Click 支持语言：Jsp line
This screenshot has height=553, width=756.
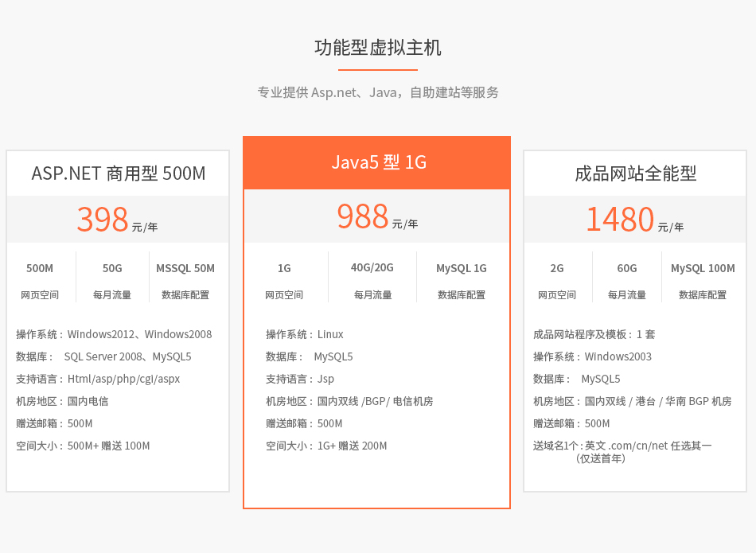pyautogui.click(x=300, y=379)
